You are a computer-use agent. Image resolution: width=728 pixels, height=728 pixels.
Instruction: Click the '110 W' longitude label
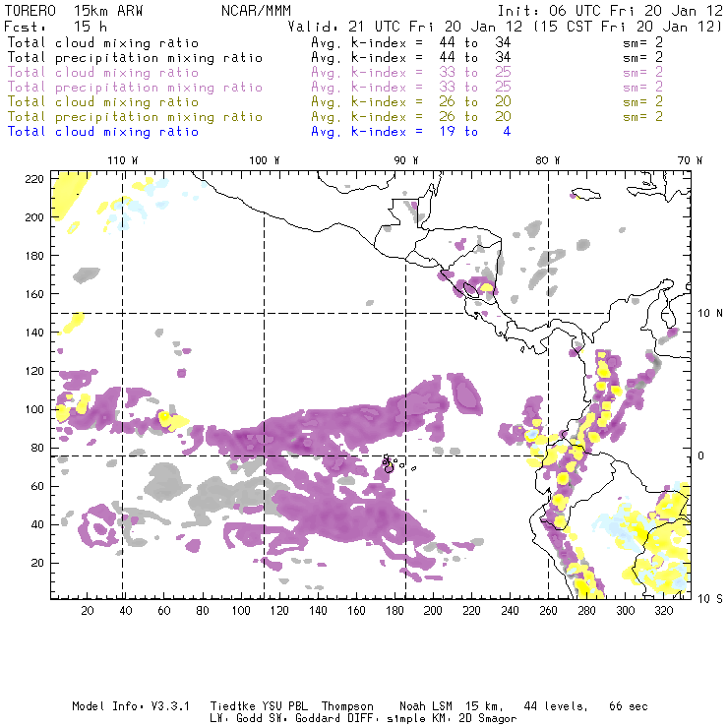(123, 160)
